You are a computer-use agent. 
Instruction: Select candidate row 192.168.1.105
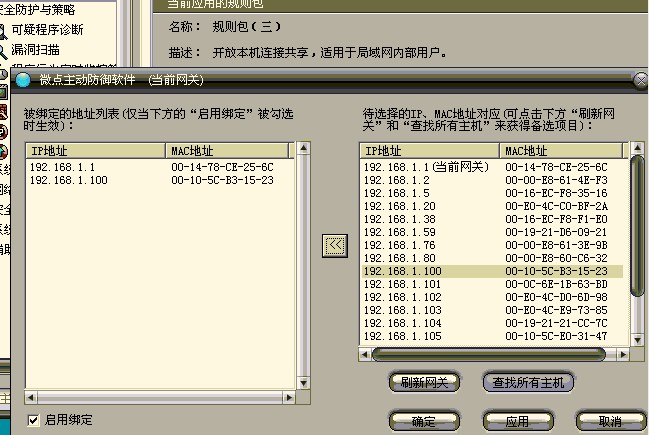pyautogui.click(x=492, y=336)
